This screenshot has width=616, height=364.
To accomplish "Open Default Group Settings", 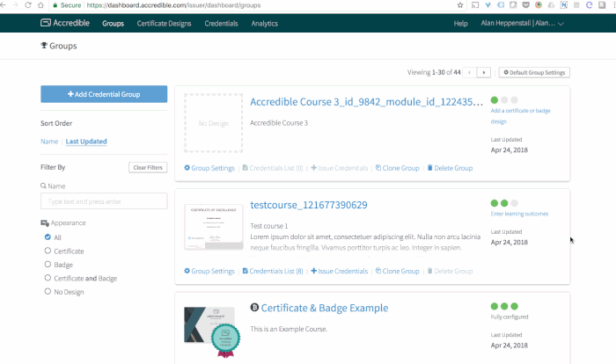I will [534, 72].
